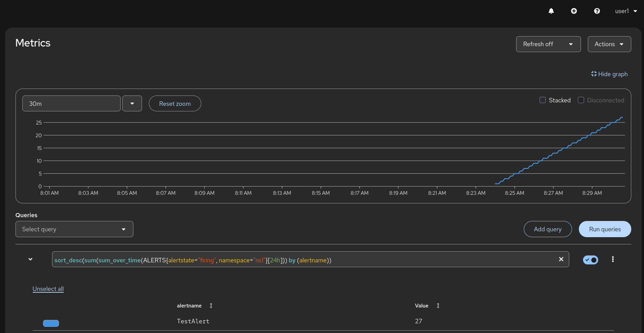Click the Add query button

[548, 229]
